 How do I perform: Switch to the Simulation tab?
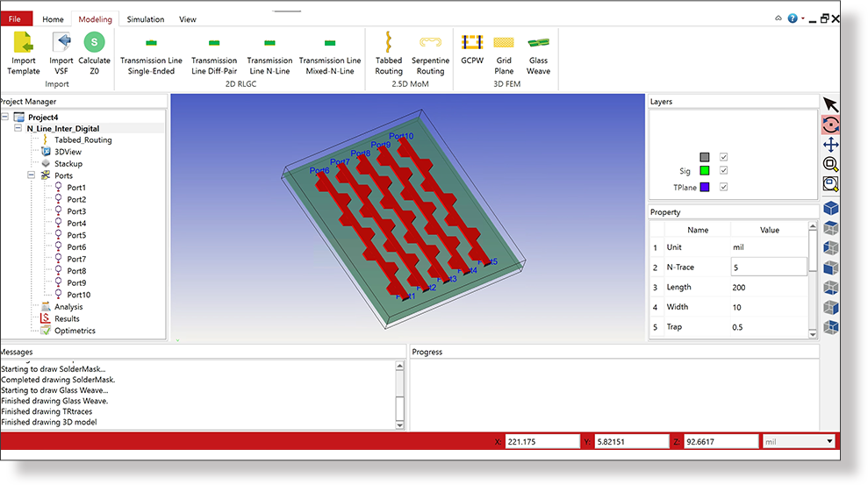click(x=145, y=19)
